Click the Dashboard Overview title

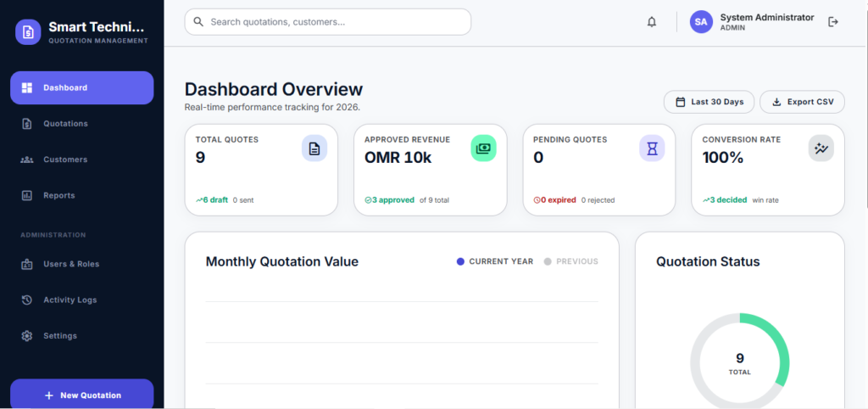(x=274, y=89)
